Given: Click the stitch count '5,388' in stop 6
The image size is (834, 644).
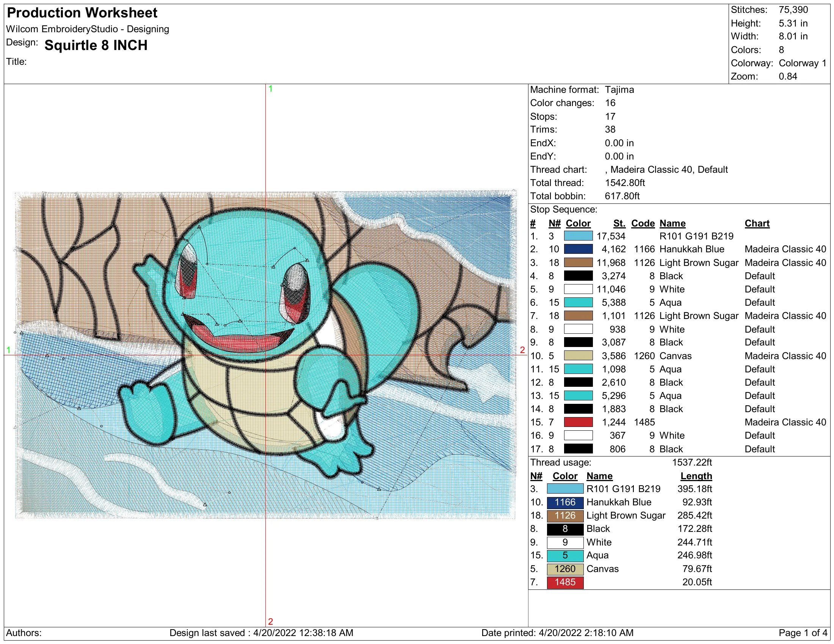Looking at the screenshot, I should [x=614, y=303].
